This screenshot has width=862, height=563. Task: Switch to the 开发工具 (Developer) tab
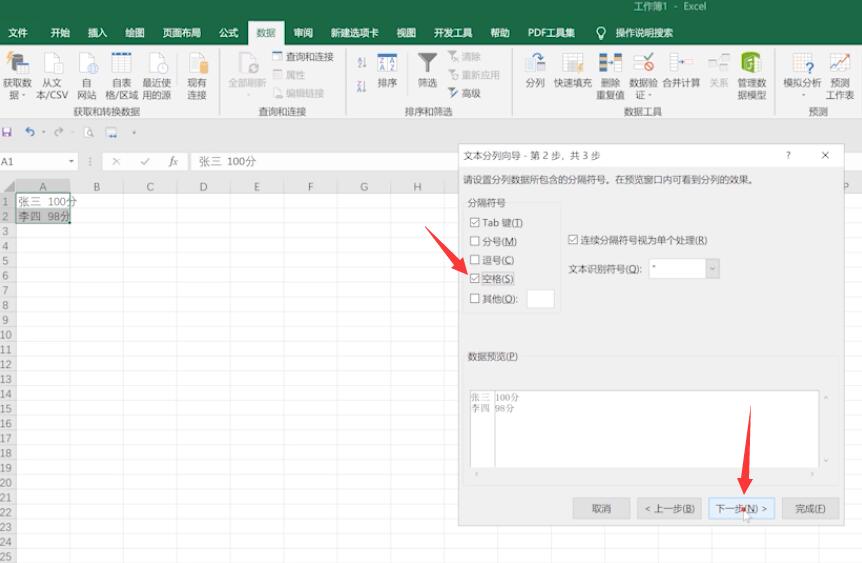click(x=452, y=33)
